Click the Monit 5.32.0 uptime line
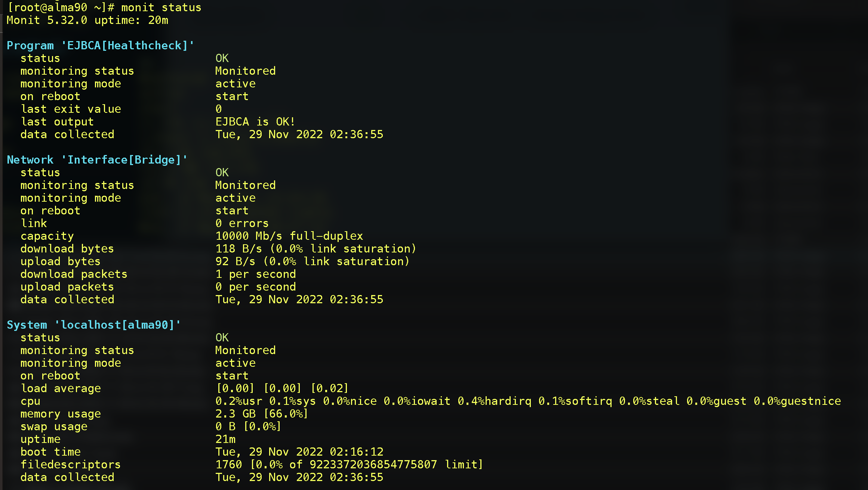The image size is (868, 490). point(87,20)
